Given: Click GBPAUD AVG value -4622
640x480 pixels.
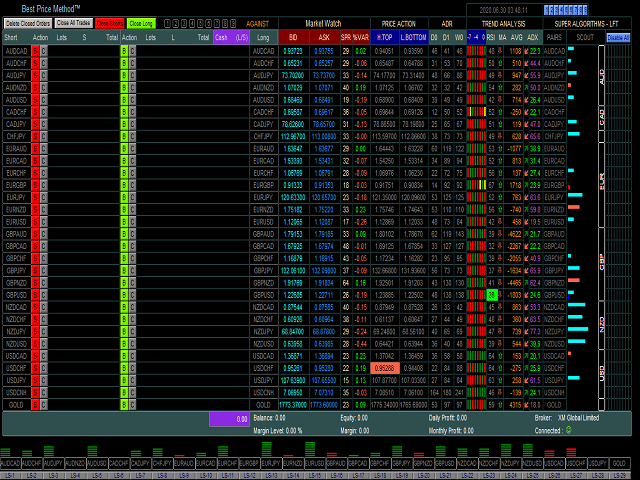Looking at the screenshot, I should pyautogui.click(x=514, y=234).
